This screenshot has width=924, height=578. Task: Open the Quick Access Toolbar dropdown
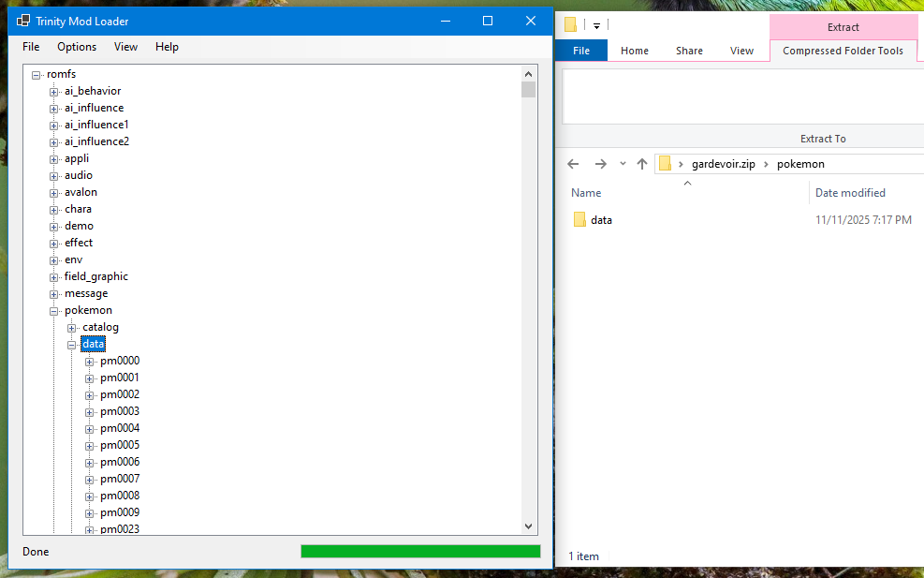coord(596,25)
